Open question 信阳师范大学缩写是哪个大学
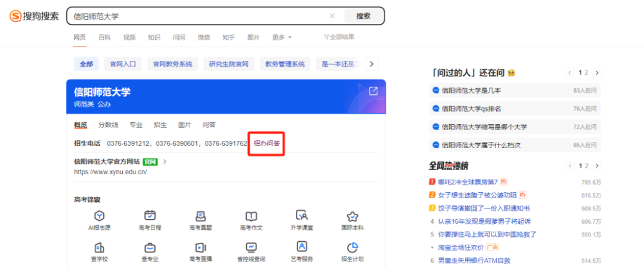This screenshot has width=644, height=268. (x=485, y=127)
